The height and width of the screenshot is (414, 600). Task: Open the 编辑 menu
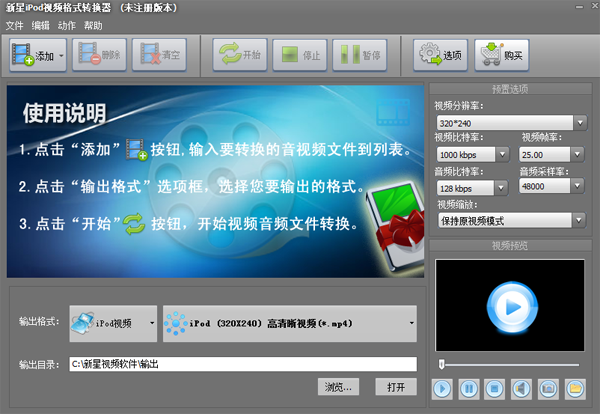point(41,26)
